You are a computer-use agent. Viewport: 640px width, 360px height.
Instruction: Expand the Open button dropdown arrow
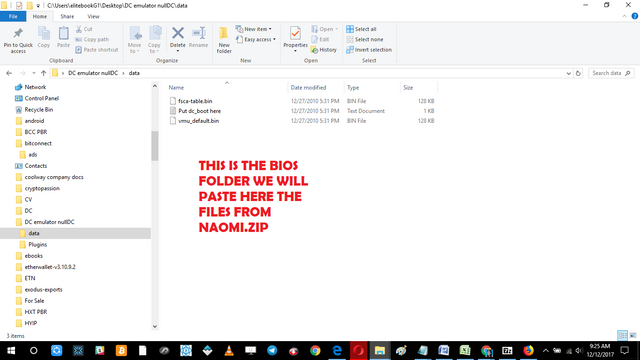(x=337, y=29)
